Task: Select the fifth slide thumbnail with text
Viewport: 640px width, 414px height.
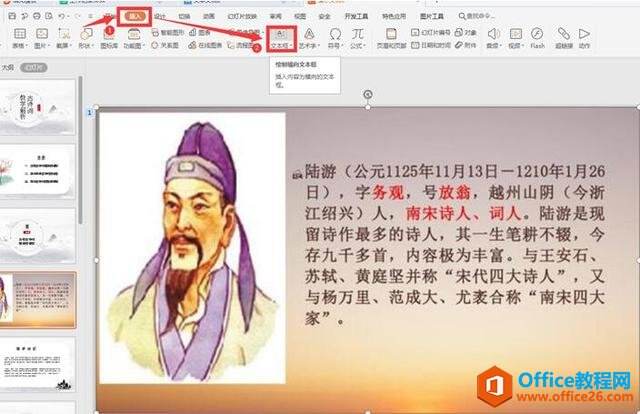Action: tap(37, 365)
